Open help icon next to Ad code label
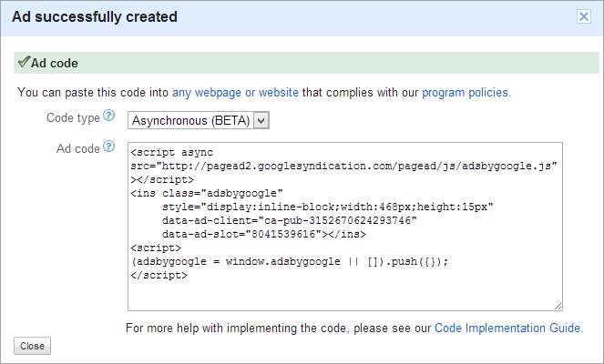The image size is (604, 364). pos(109,147)
